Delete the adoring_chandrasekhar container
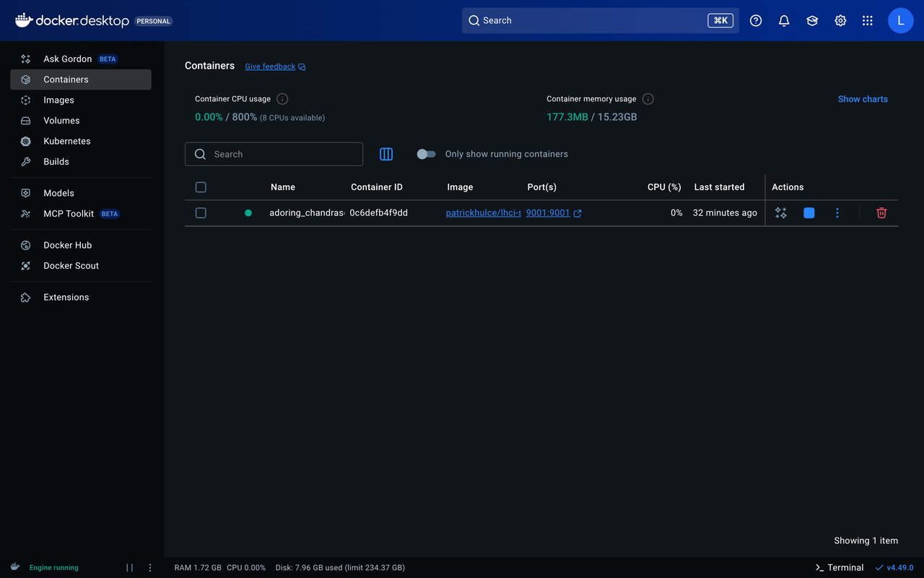Viewport: 924px width, 578px height. (x=881, y=213)
